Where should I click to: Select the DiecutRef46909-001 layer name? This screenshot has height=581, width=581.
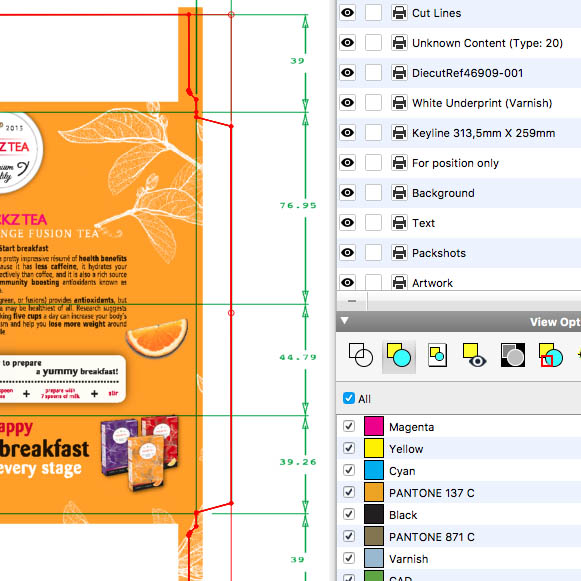(467, 73)
